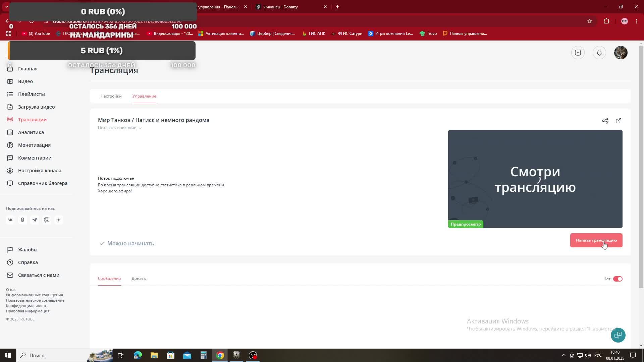Switch to Финансы Donatty browser tab
The width and height of the screenshot is (644, 362).
[x=291, y=7]
